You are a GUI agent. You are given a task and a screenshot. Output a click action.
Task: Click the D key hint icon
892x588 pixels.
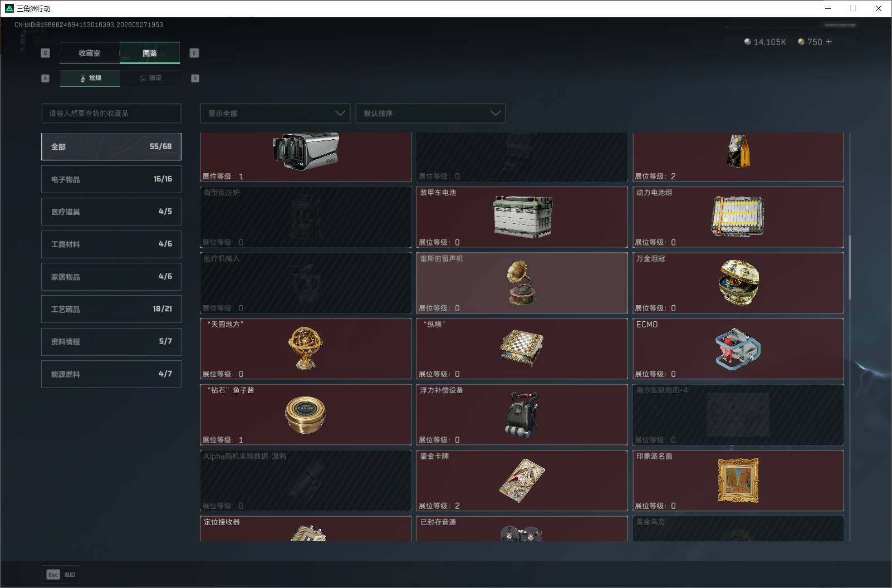point(195,78)
